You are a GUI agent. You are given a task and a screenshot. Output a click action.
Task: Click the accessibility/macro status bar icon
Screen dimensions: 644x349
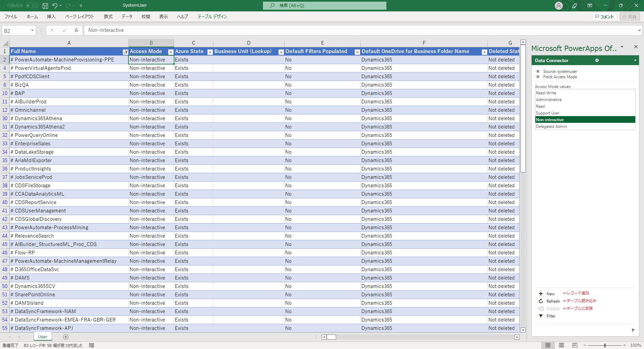click(x=92, y=345)
